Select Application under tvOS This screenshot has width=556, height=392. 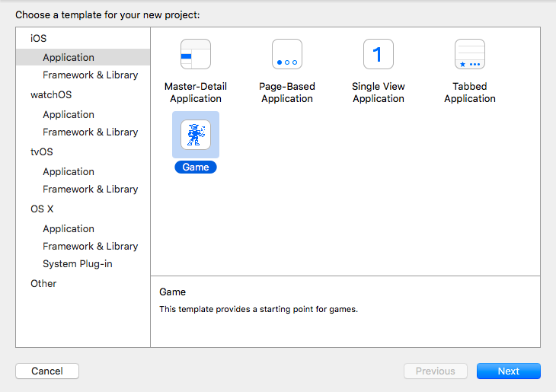(x=69, y=171)
